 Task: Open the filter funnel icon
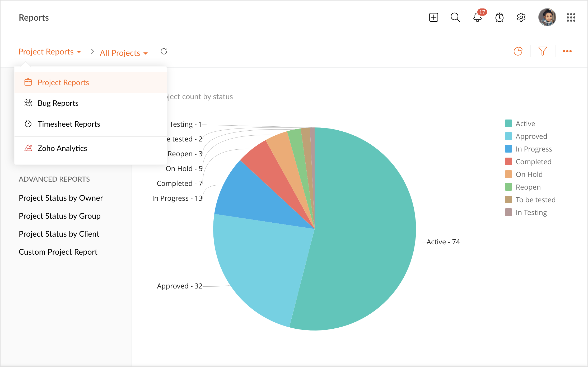pyautogui.click(x=543, y=51)
